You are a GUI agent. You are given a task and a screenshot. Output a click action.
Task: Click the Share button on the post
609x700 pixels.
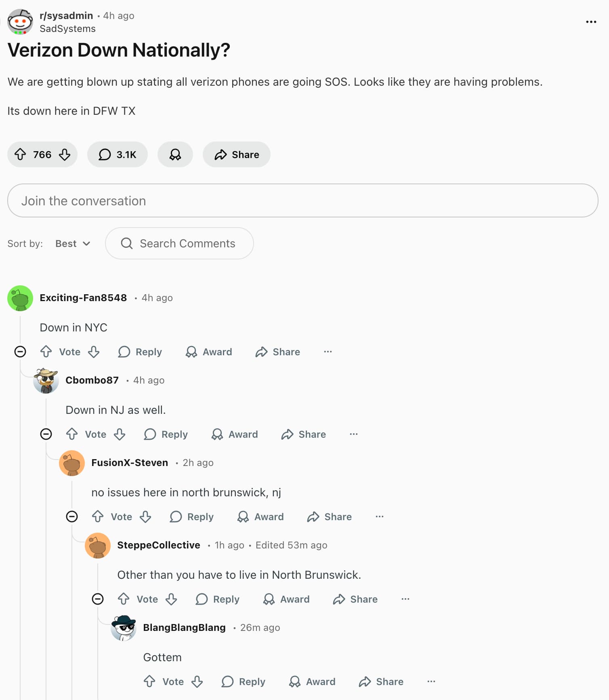pyautogui.click(x=237, y=154)
